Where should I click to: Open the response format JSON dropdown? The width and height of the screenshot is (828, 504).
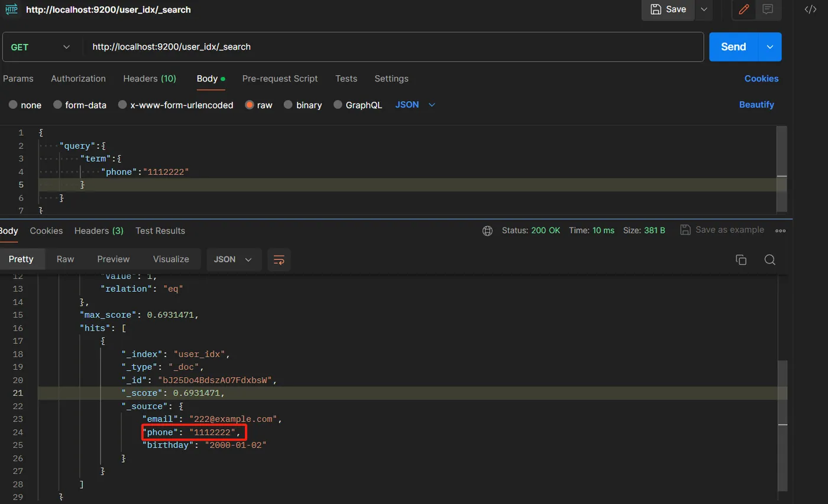[234, 259]
